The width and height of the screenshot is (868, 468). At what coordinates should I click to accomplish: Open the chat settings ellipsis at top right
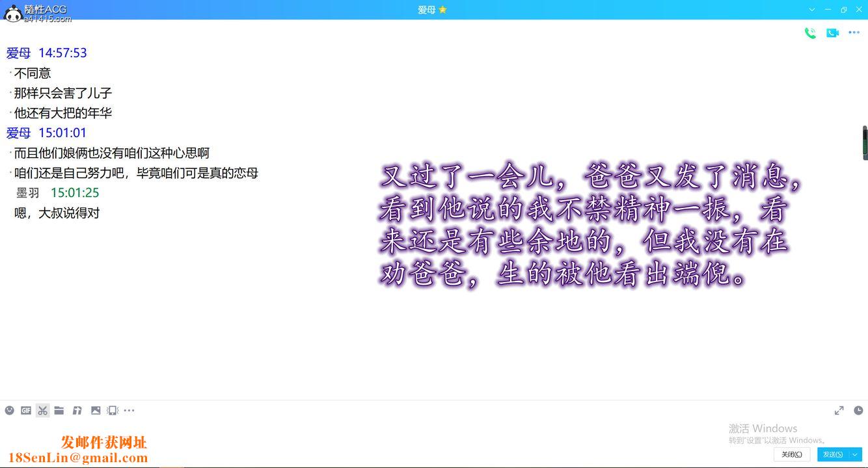click(854, 32)
